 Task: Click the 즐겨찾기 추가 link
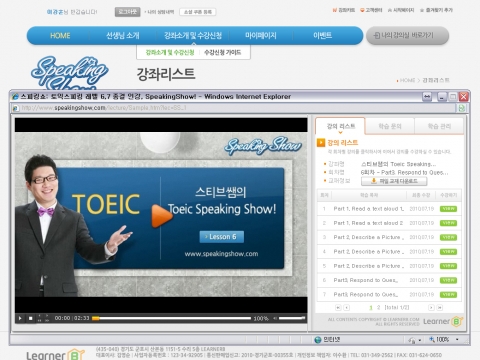(x=436, y=10)
